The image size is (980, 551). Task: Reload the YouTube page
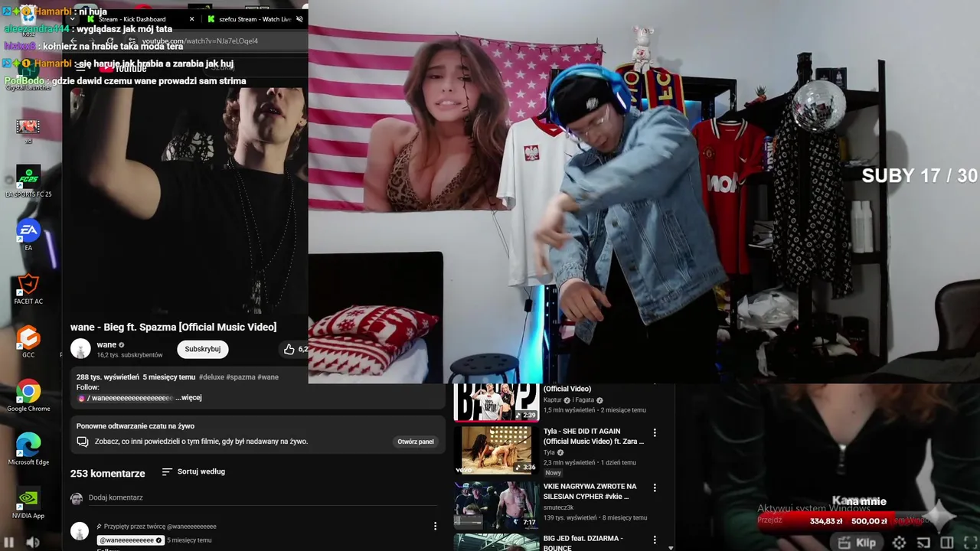coord(110,41)
